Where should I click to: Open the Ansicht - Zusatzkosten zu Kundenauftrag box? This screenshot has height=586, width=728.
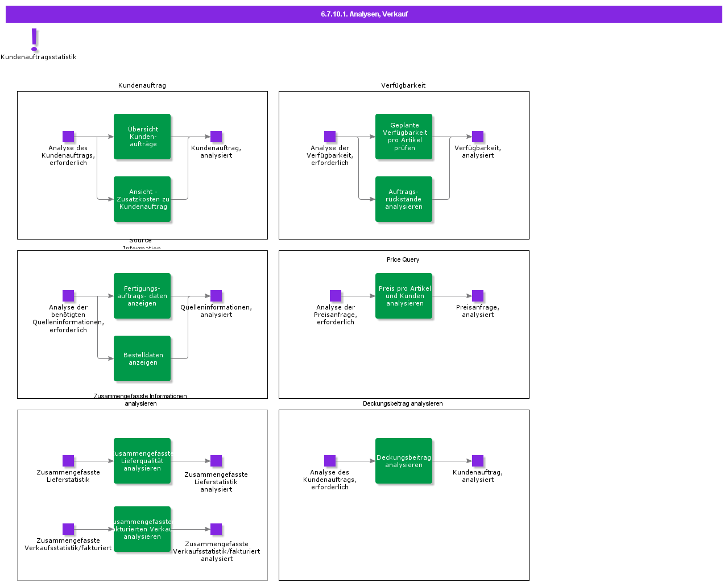click(142, 199)
